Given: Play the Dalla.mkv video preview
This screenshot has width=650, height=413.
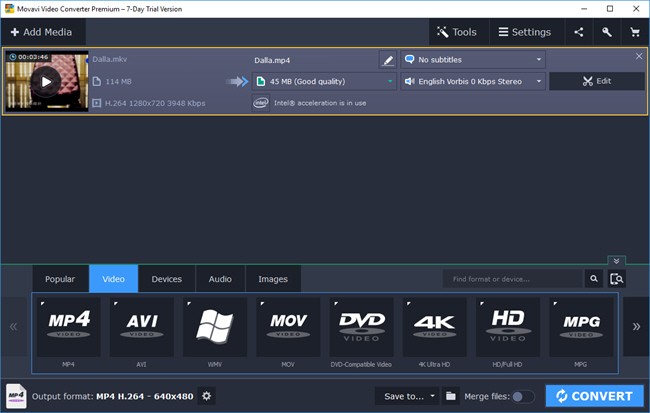Looking at the screenshot, I should [46, 82].
